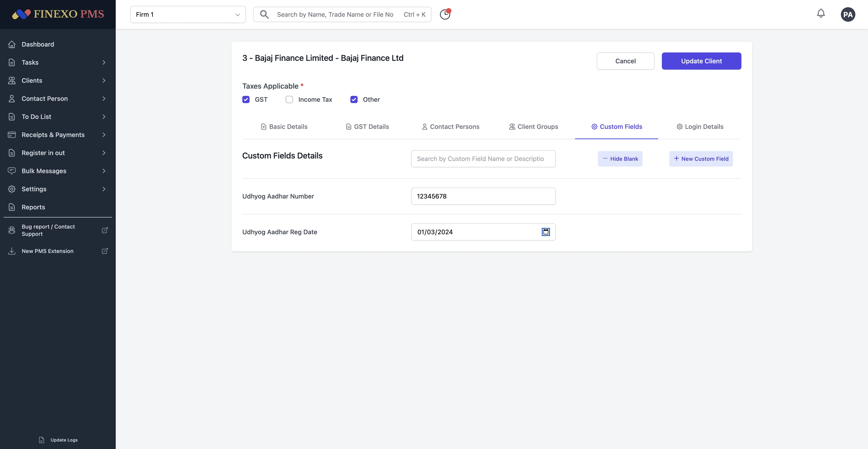Switch to the Basic Details tab
Screen dimensions: 868x449
[284, 127]
